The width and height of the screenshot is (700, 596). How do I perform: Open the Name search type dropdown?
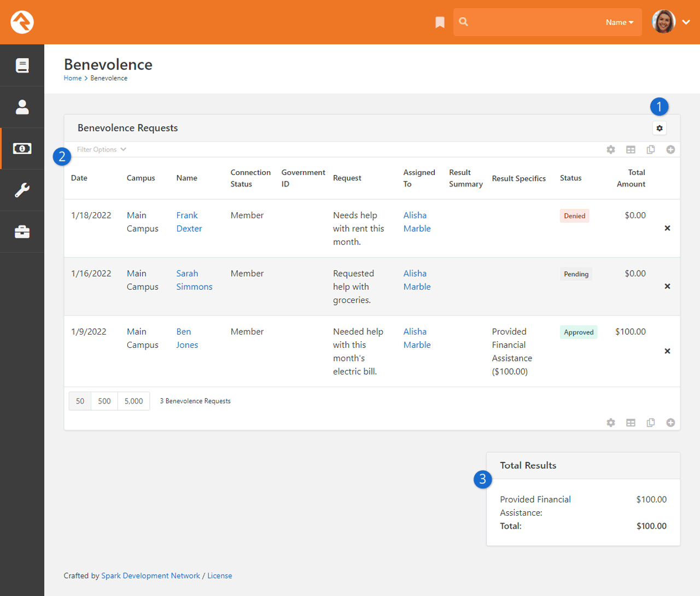pos(620,22)
